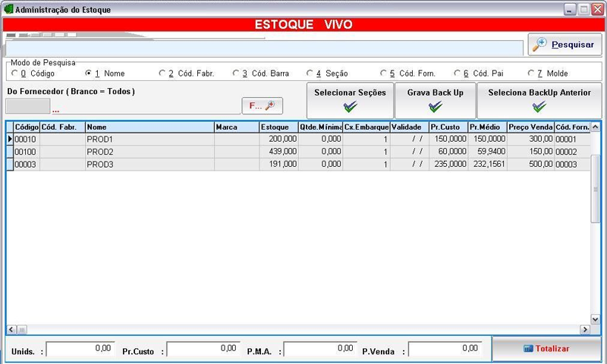
Task: Select the Código search mode radio
Action: tap(15, 74)
